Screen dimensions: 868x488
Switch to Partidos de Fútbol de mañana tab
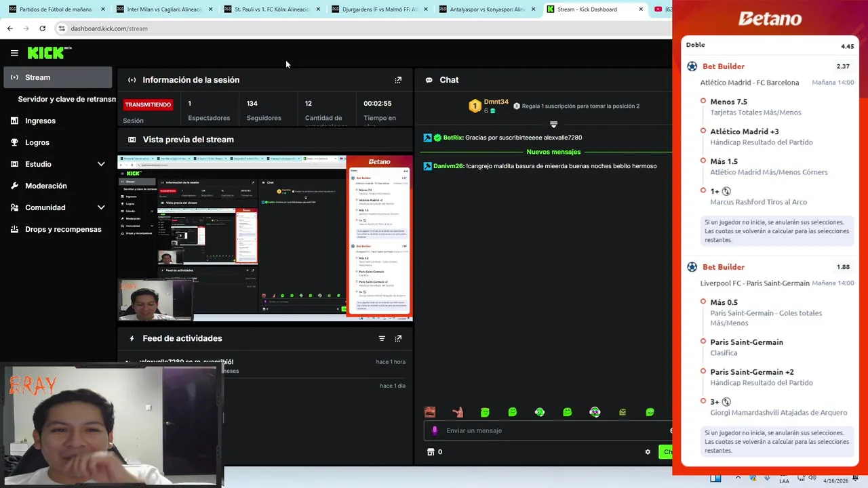tap(56, 9)
